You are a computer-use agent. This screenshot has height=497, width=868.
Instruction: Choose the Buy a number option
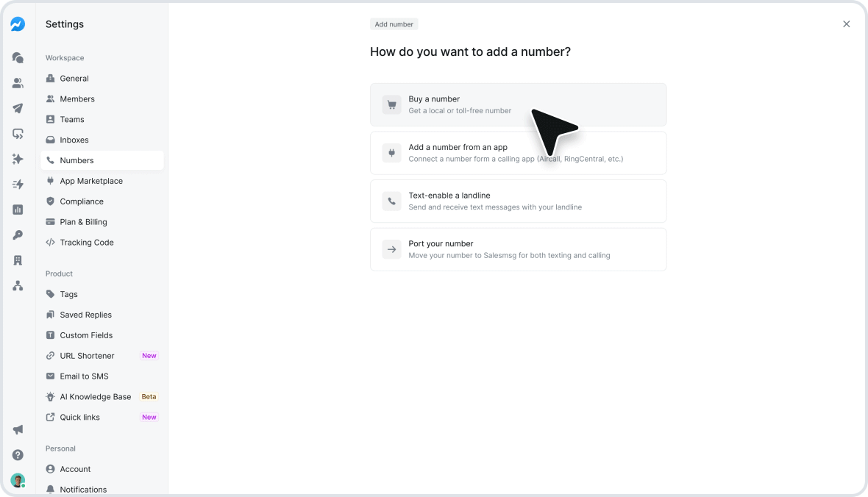[518, 104]
